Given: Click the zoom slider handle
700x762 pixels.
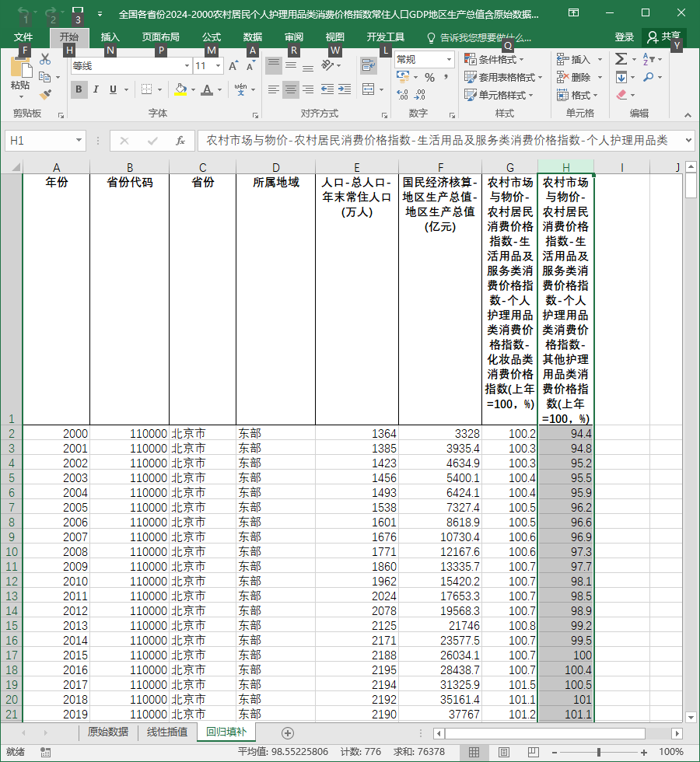Looking at the screenshot, I should (x=599, y=752).
